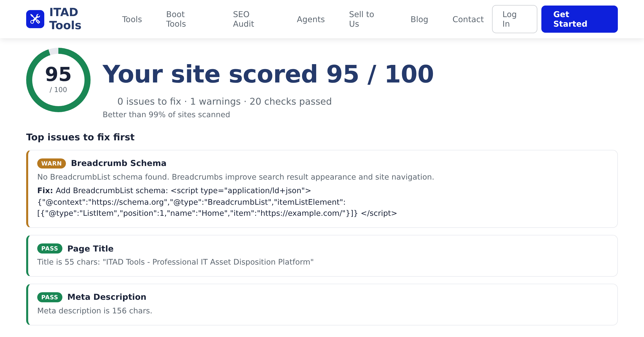This screenshot has height=337, width=644.
Task: Click 'Better than 99% of sites scanned' text
Action: [166, 115]
